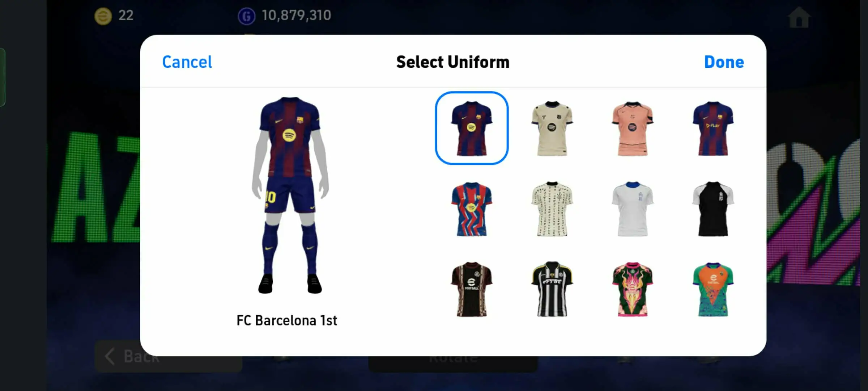The height and width of the screenshot is (391, 868).
Task: Click the full-body kit preview model
Action: coord(290,195)
